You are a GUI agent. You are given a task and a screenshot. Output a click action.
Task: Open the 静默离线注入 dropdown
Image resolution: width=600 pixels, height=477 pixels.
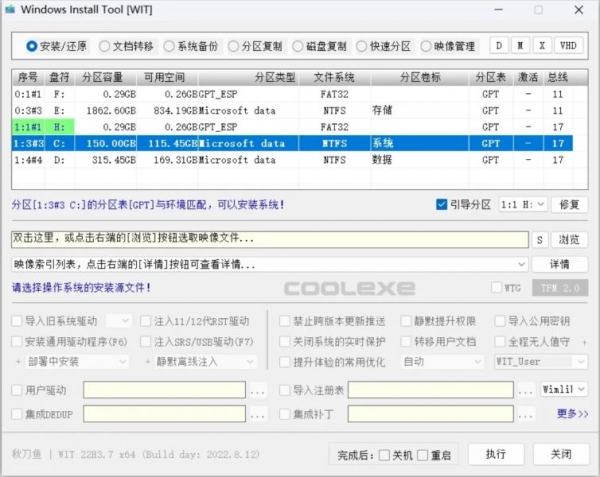[x=205, y=361]
